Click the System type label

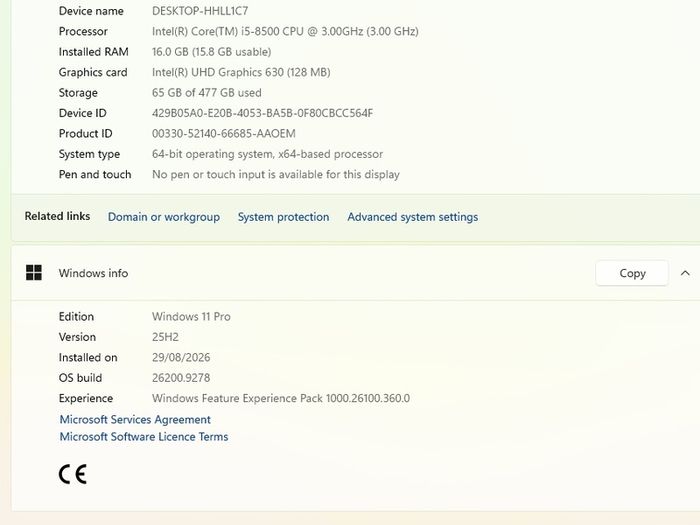tap(89, 154)
